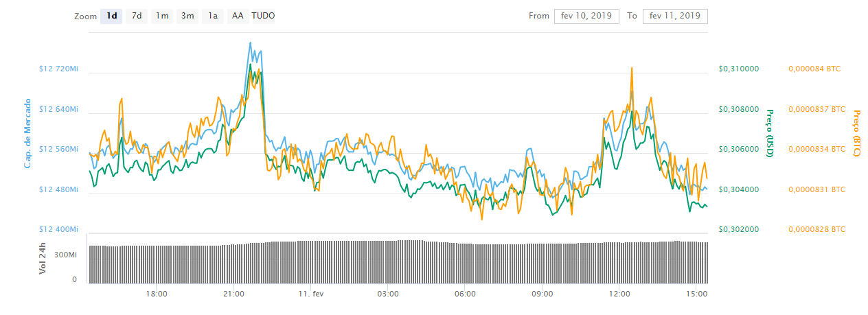The width and height of the screenshot is (868, 315).
Task: Click the 21:00 time axis label
Action: [233, 294]
